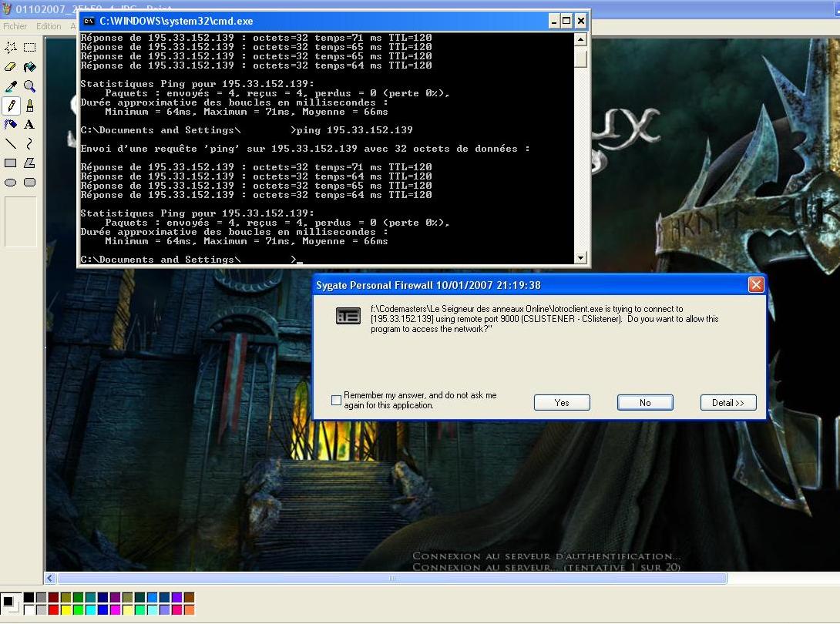The width and height of the screenshot is (840, 624).
Task: Select the Airbrush spray tool
Action: (x=11, y=125)
